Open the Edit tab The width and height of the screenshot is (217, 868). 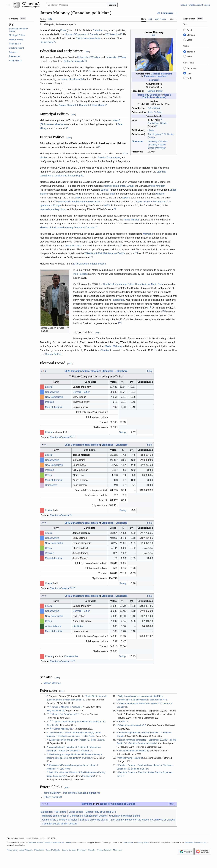151,19
